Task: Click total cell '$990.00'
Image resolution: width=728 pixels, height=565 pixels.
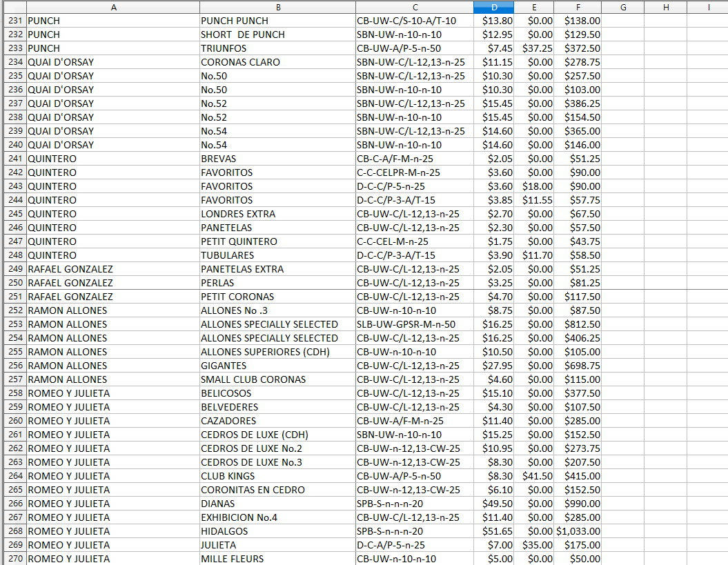Action: coord(578,504)
